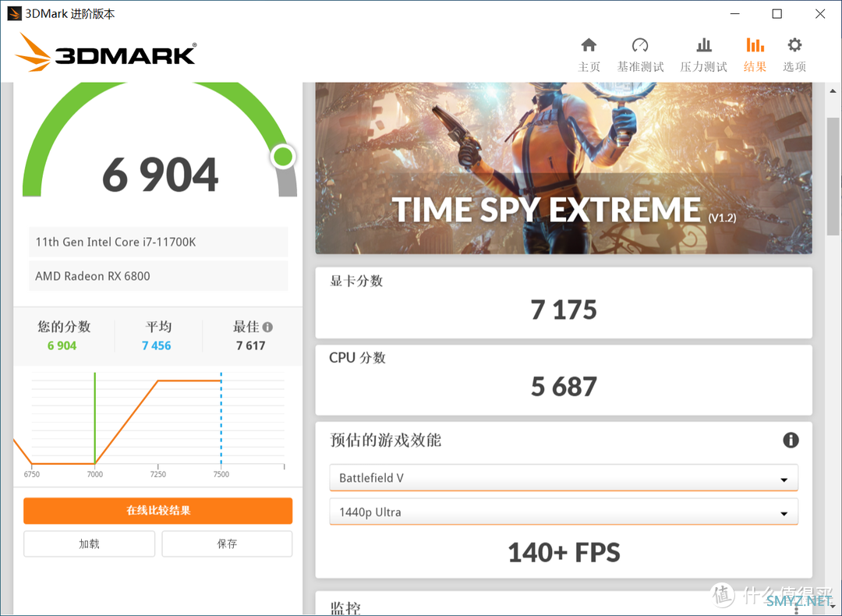Image resolution: width=842 pixels, height=616 pixels.
Task: Click the 11th Gen Intel Core i7-11700K row
Action: click(158, 243)
